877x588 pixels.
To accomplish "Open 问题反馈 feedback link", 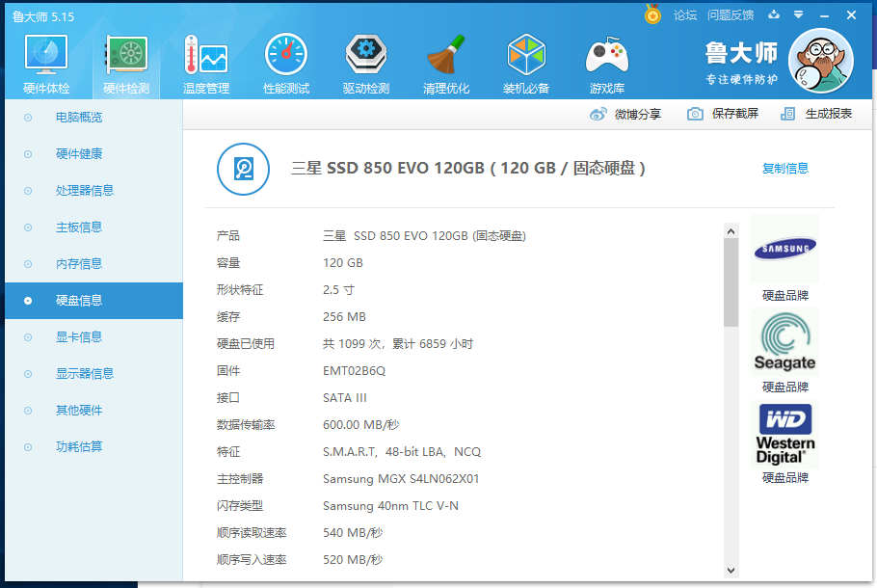I will [x=731, y=15].
